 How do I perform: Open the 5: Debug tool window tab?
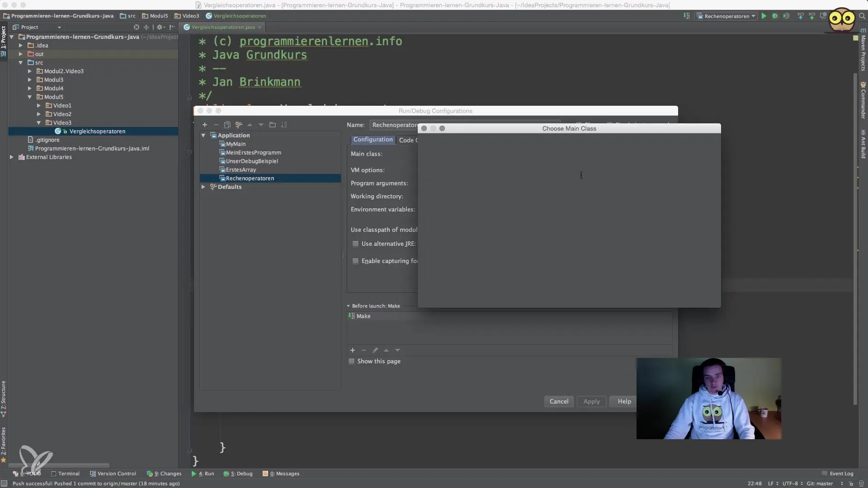click(x=238, y=474)
